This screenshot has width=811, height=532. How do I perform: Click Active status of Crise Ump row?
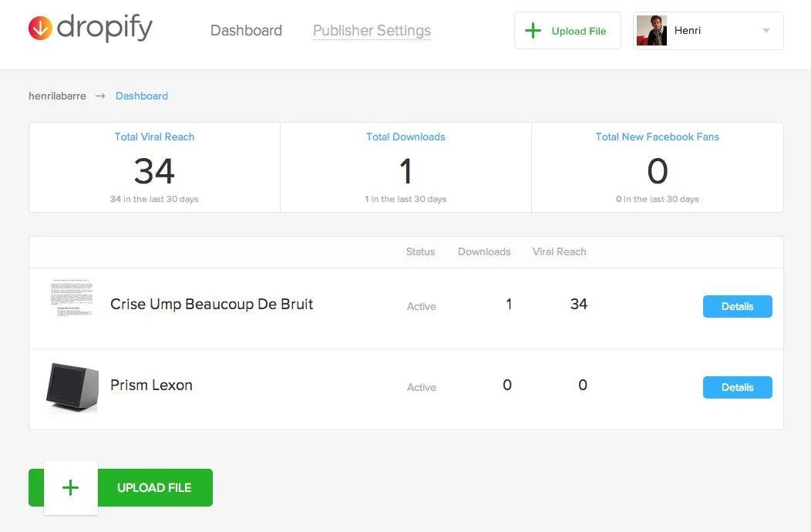click(422, 306)
